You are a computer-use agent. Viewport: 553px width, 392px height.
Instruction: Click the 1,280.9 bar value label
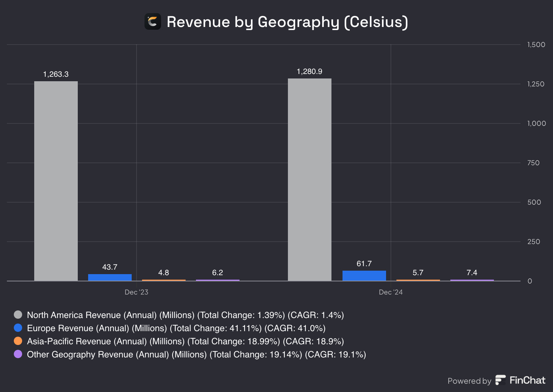[310, 72]
